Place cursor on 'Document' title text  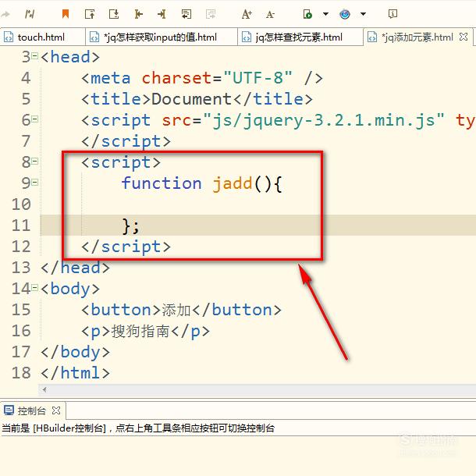191,99
